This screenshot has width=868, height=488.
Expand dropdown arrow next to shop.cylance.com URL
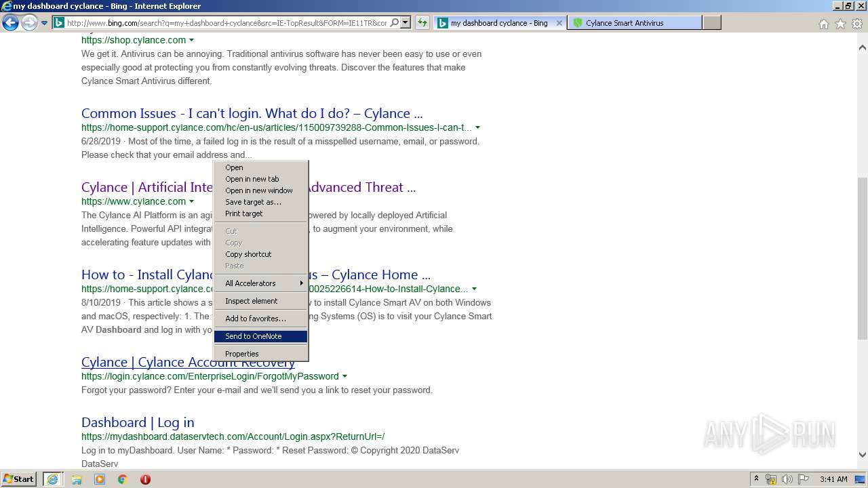(191, 40)
